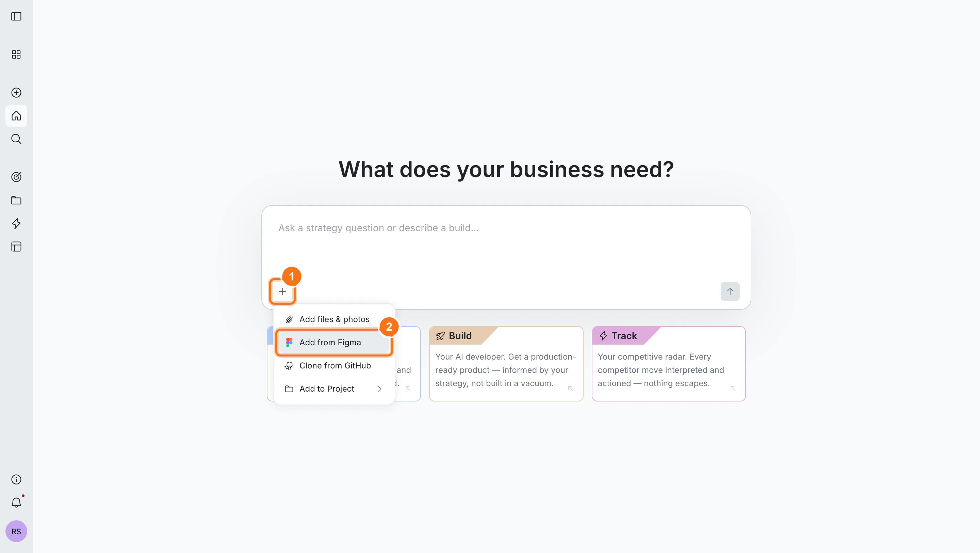The width and height of the screenshot is (980, 553).
Task: Click the plus icon above the sidebar home
Action: [x=16, y=93]
